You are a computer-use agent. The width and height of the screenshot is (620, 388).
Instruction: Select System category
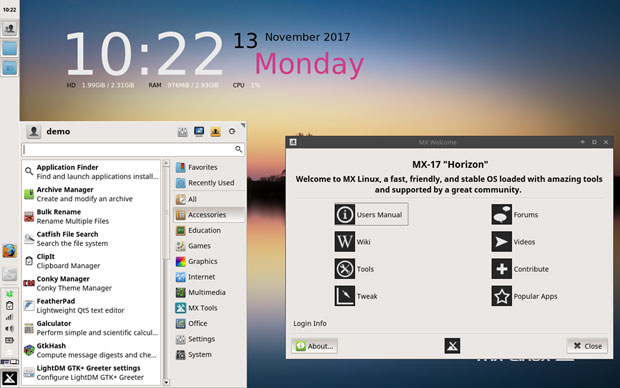pos(209,354)
